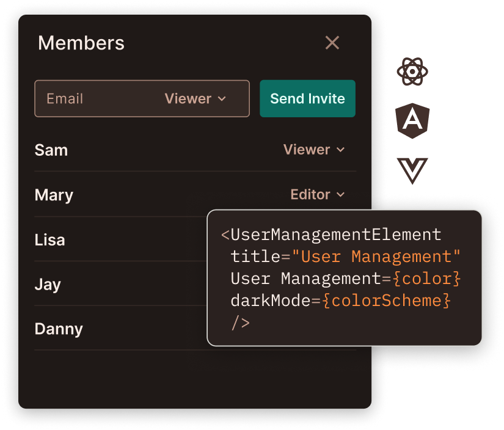Open Sam's Viewer role dropdown
The image size is (504, 430).
pyautogui.click(x=314, y=150)
